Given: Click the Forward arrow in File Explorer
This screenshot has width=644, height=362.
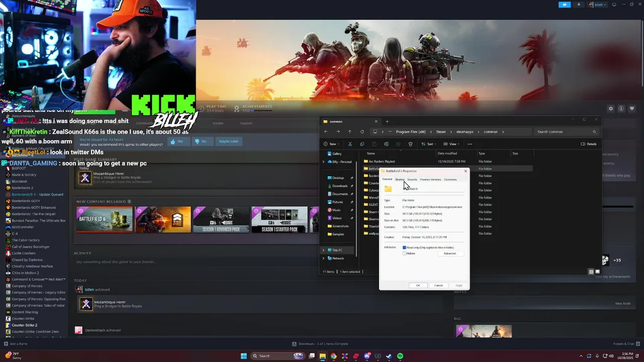Looking at the screenshot, I should (338, 132).
